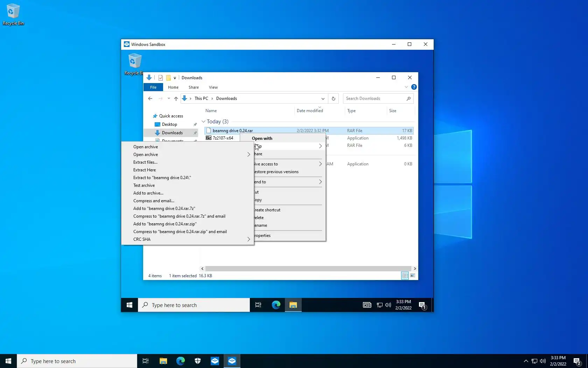Expand the ribbon with the chevron

[x=406, y=87]
